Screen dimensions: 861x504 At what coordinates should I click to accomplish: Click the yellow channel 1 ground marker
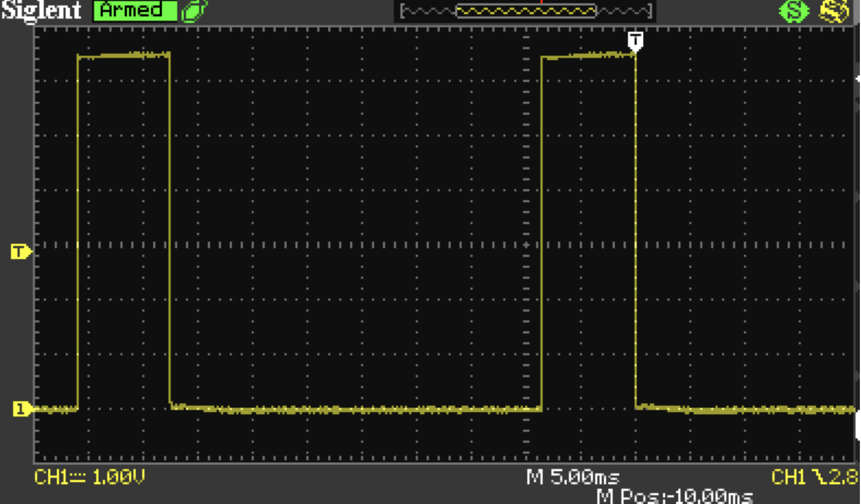(x=22, y=408)
